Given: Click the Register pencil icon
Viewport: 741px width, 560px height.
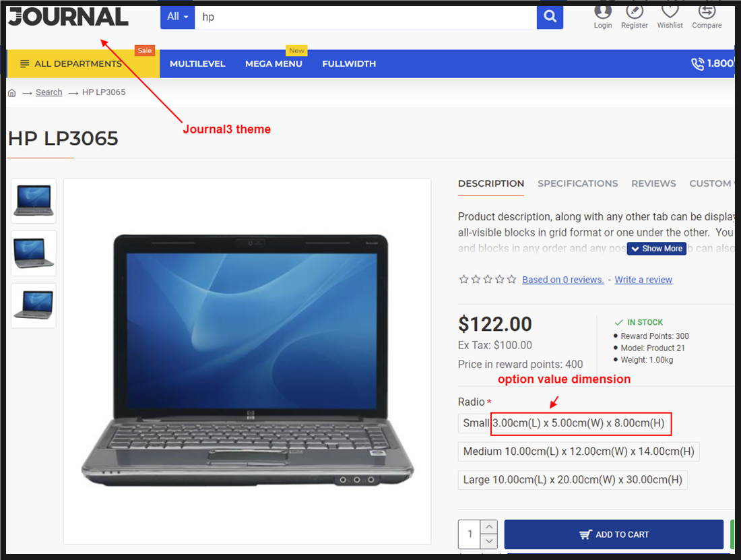Looking at the screenshot, I should coord(634,11).
